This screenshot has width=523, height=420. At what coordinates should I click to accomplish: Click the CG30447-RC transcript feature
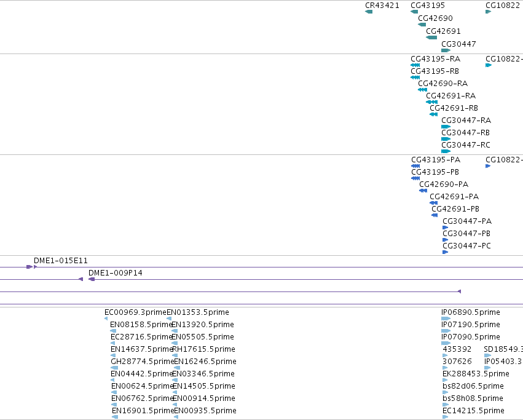click(446, 151)
